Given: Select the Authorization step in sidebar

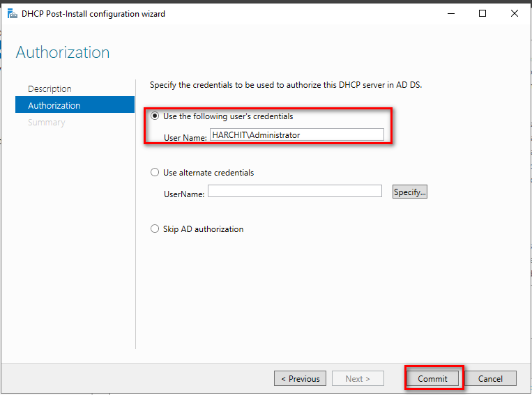Looking at the screenshot, I should click(75, 104).
